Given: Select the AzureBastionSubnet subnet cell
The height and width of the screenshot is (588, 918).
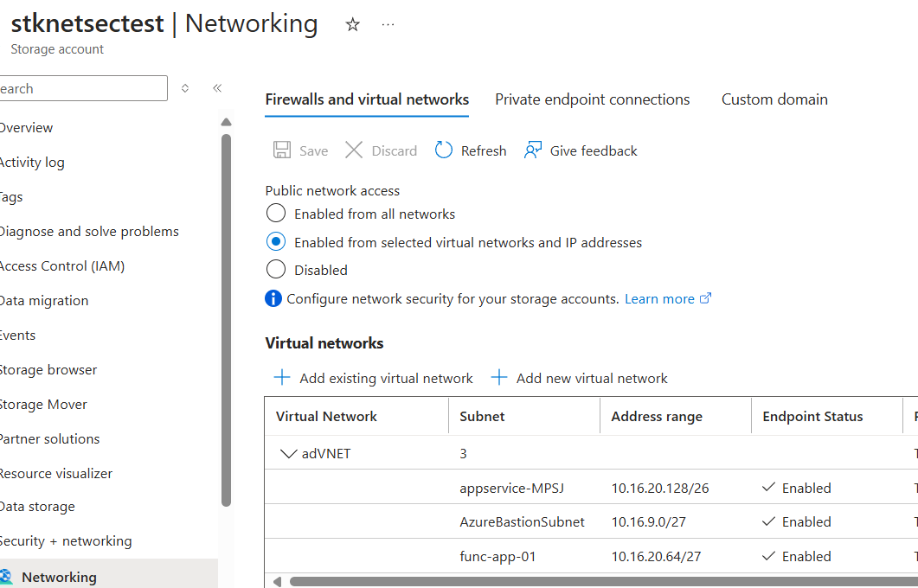Looking at the screenshot, I should coord(523,522).
